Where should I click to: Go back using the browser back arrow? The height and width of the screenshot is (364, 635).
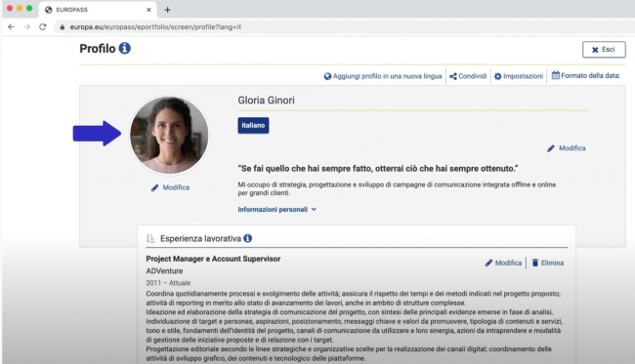12,27
